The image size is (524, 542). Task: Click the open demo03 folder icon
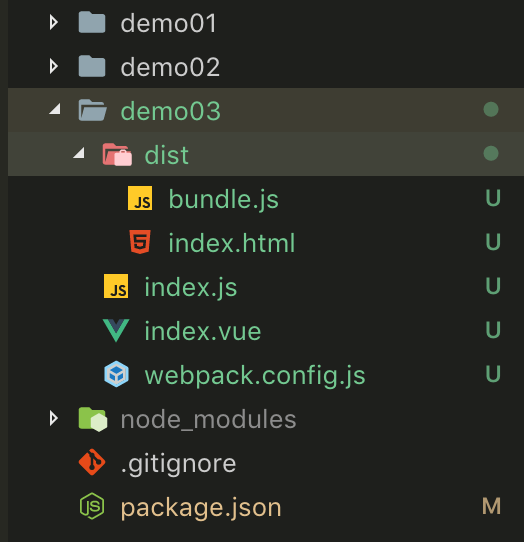coord(93,110)
